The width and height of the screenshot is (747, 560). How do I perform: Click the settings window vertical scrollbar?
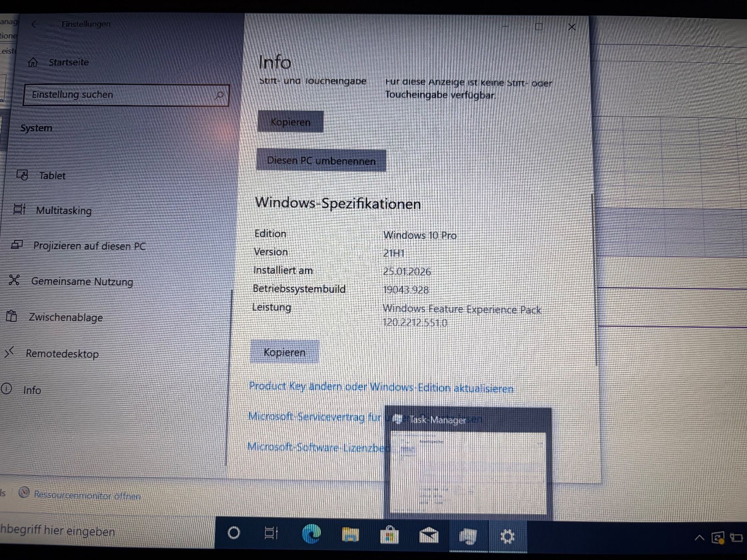596,280
